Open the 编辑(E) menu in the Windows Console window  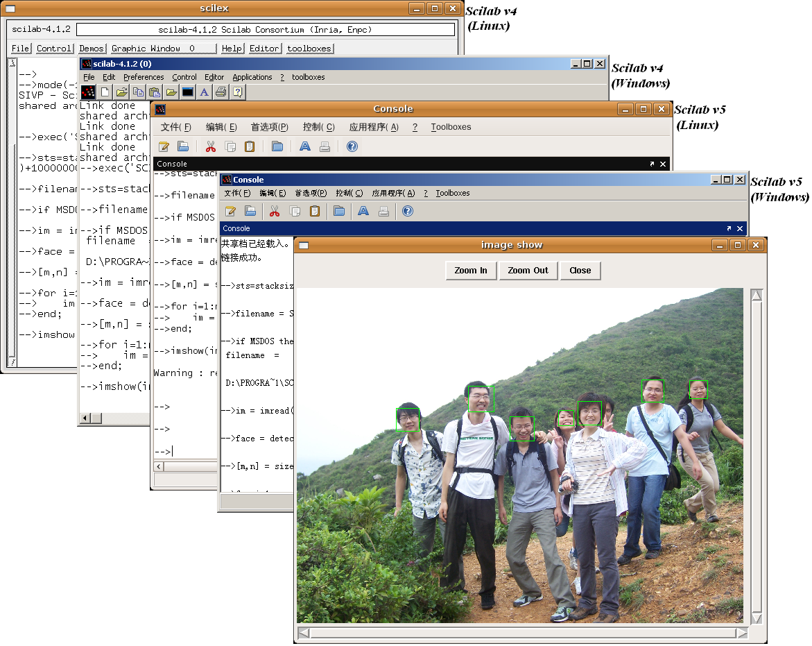coord(273,193)
